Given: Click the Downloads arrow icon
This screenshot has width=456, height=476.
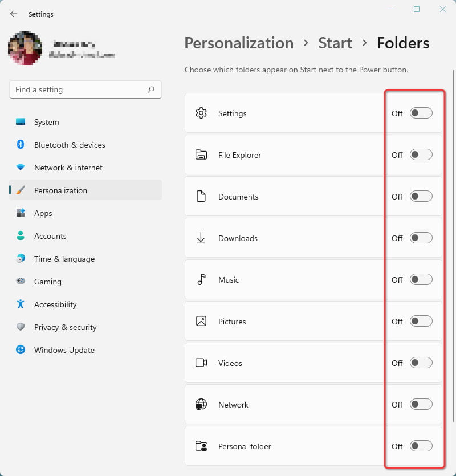Looking at the screenshot, I should click(x=201, y=238).
